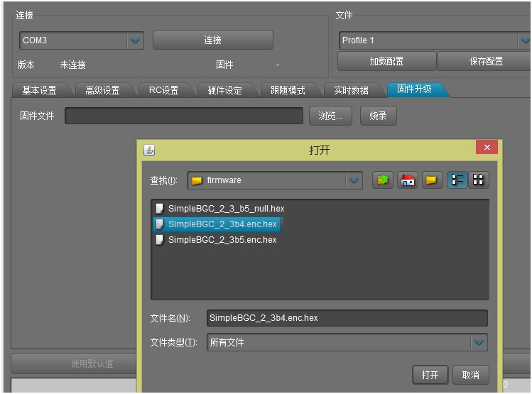Go up one folder level in Open dialog
This screenshot has height=394, width=532.
click(x=383, y=180)
